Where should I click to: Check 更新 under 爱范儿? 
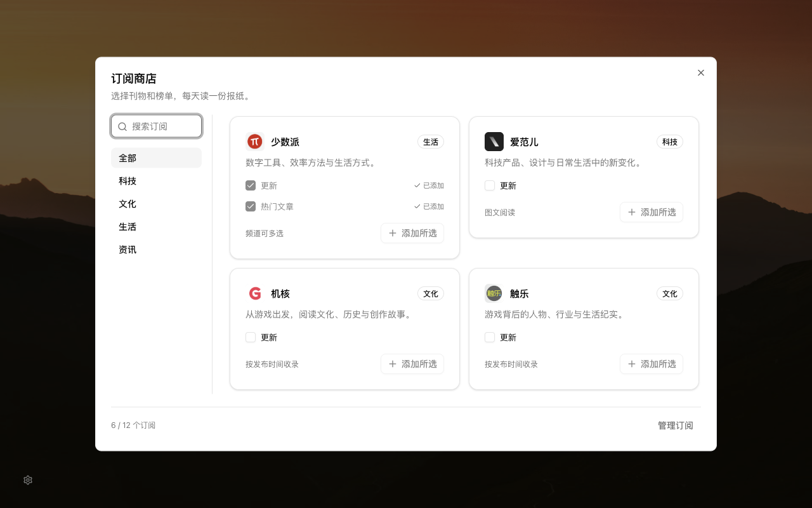[490, 185]
